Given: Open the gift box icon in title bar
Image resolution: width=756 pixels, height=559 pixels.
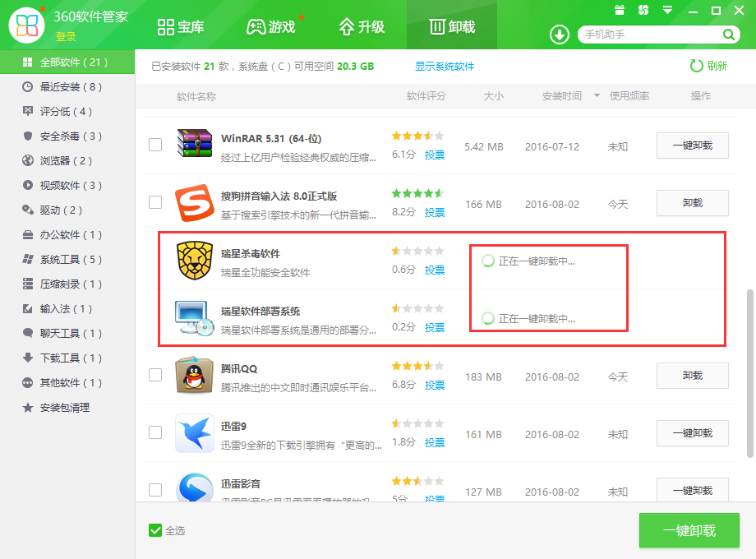Looking at the screenshot, I should tap(620, 10).
